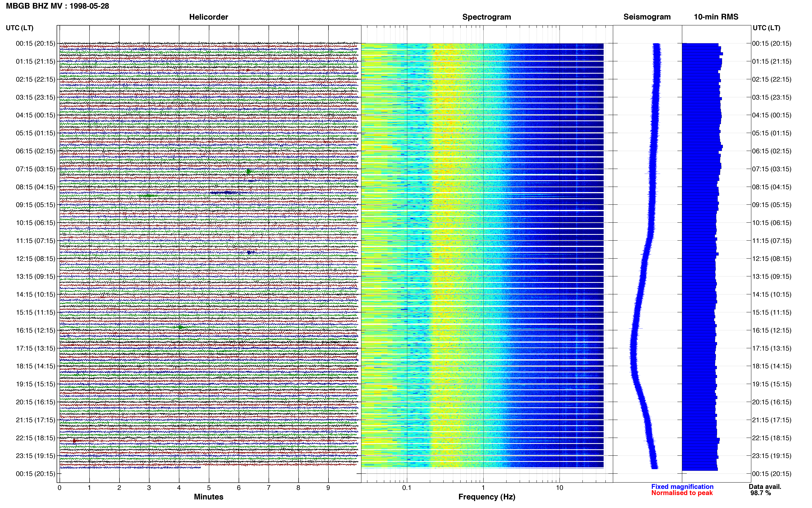
Task: Click the blue event burst after 08:15 trace
Action: [226, 193]
